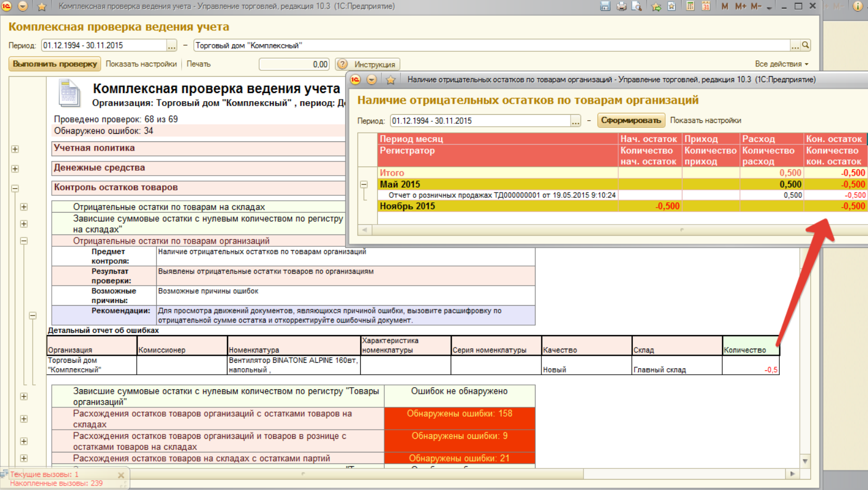This screenshot has height=490, width=868.
Task: Click the Сформировать button in popup
Action: [631, 120]
